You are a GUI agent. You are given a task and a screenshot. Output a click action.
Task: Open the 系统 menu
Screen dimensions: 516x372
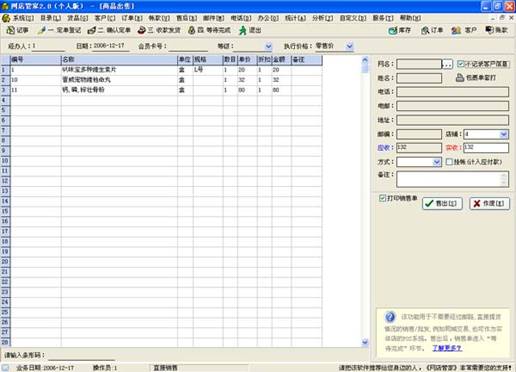click(x=23, y=18)
